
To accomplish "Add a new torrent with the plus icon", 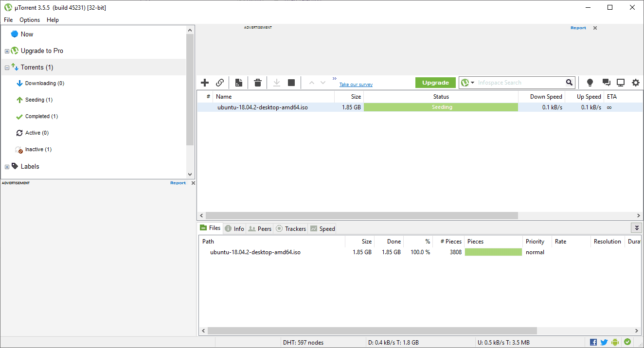I will pos(204,82).
